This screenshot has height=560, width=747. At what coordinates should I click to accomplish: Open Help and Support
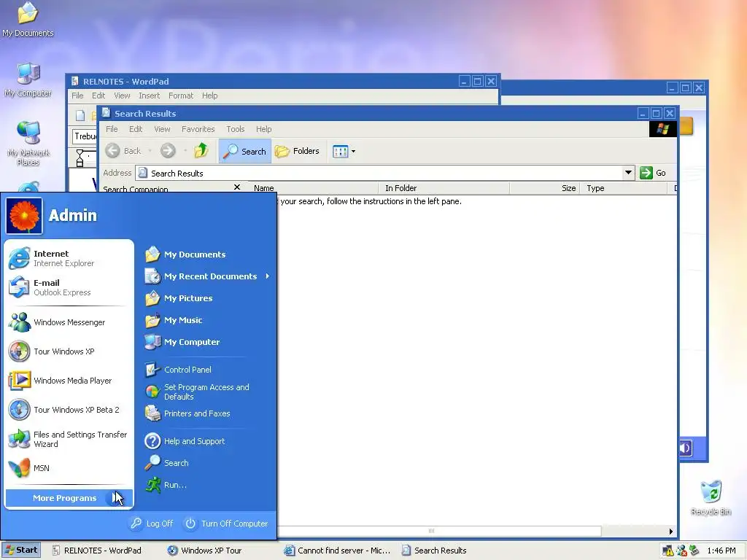click(x=208, y=441)
